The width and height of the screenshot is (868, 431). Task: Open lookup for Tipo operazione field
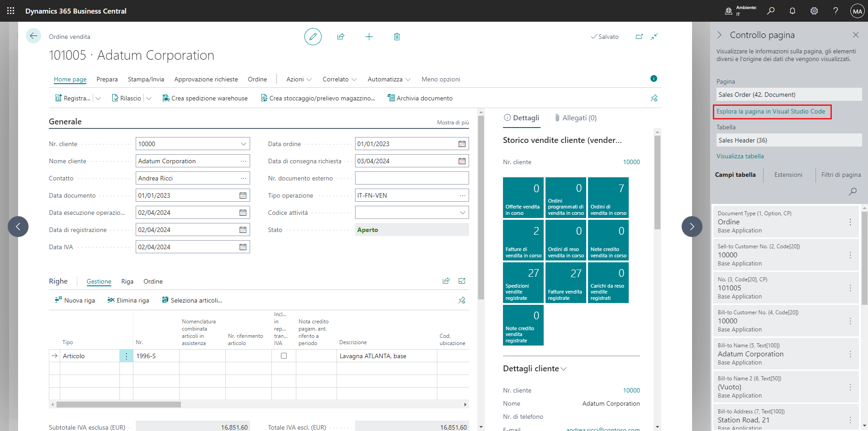pyautogui.click(x=462, y=195)
